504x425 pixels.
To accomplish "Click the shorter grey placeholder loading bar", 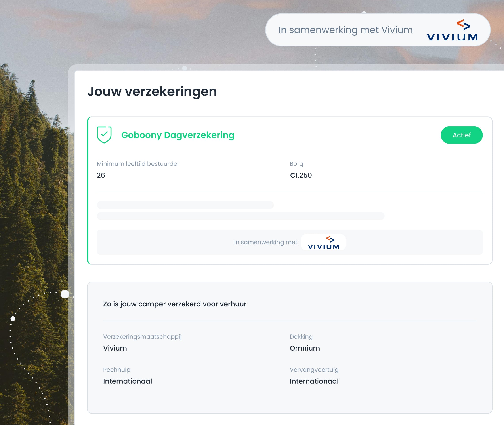I will click(x=185, y=205).
